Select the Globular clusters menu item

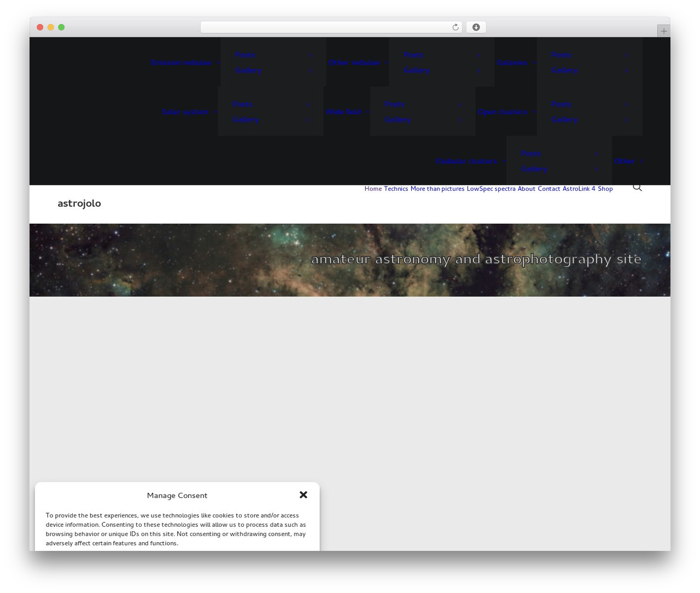(466, 161)
